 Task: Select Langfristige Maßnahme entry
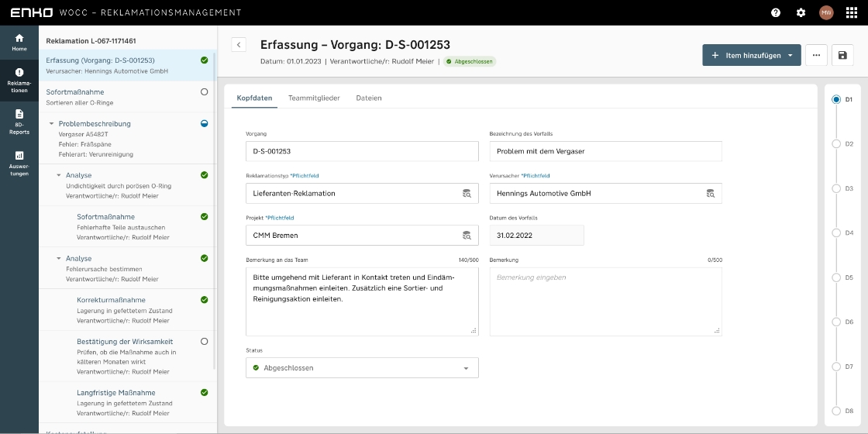coord(127,402)
